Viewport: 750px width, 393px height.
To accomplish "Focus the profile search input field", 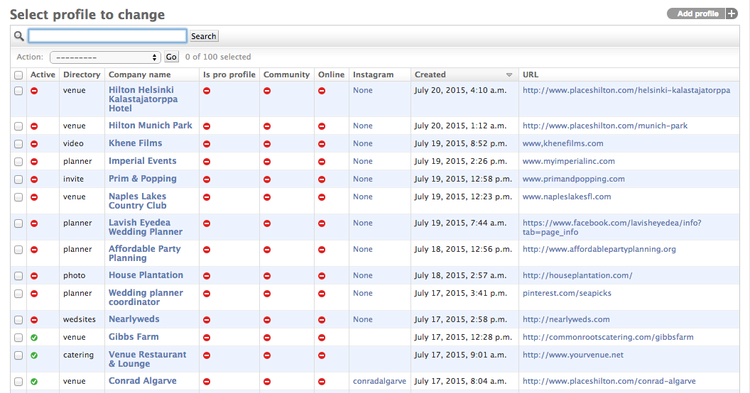I will [107, 36].
